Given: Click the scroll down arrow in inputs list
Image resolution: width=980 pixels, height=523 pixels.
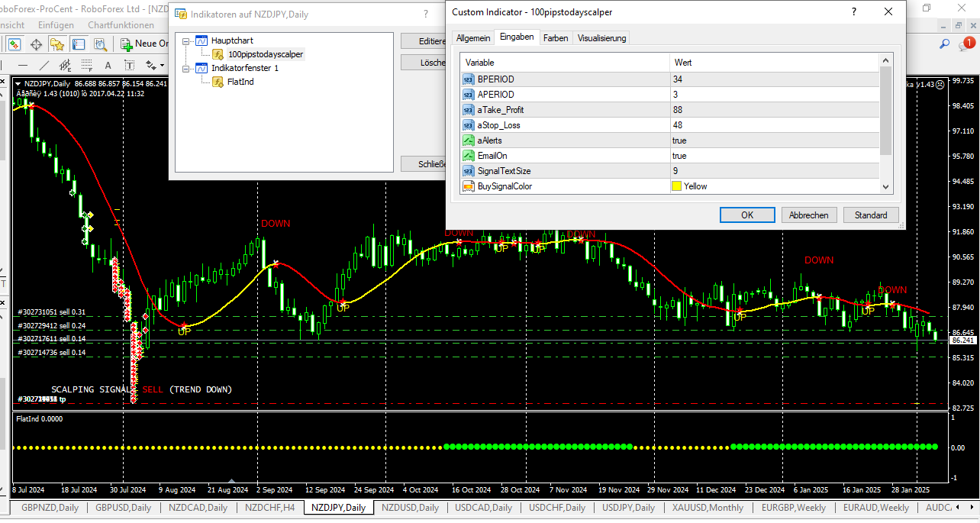Looking at the screenshot, I should pyautogui.click(x=886, y=186).
